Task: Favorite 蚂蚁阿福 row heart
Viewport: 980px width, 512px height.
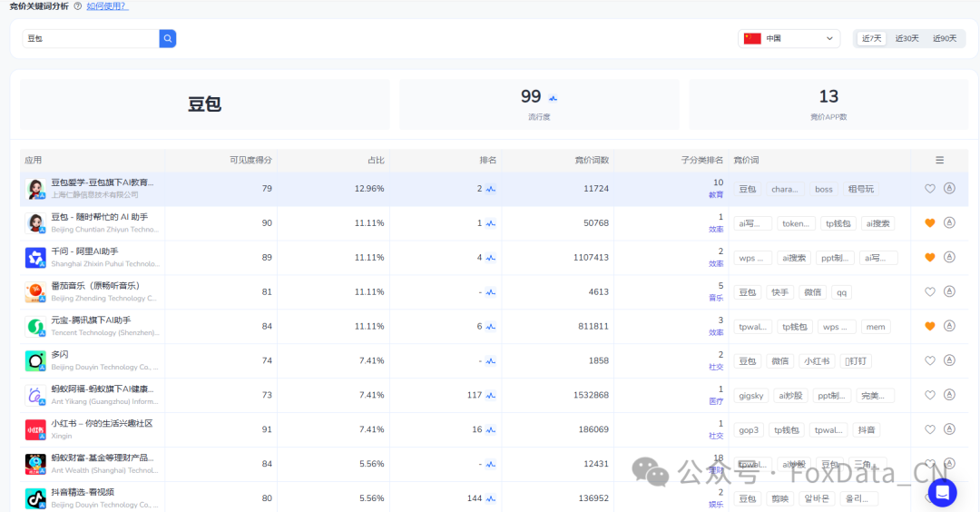Action: point(930,395)
